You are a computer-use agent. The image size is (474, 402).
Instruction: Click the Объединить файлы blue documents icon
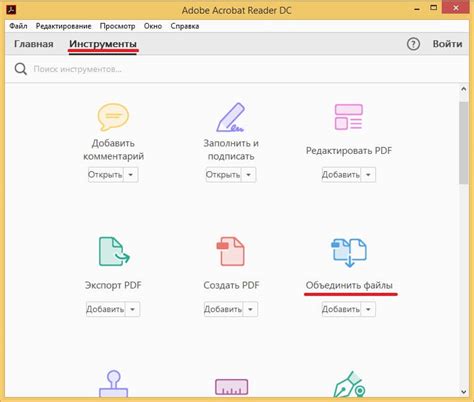click(349, 252)
